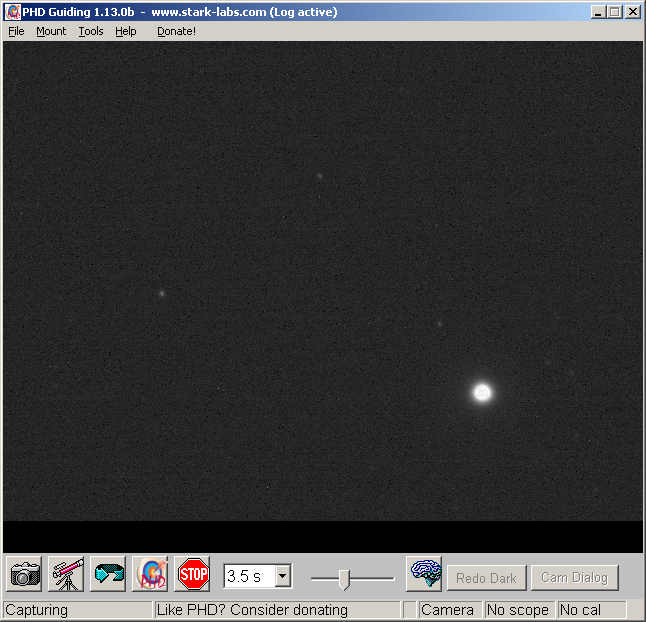Viewport: 646px width, 622px height.
Task: Click the PHD Guiding title bar icon
Action: pos(12,12)
